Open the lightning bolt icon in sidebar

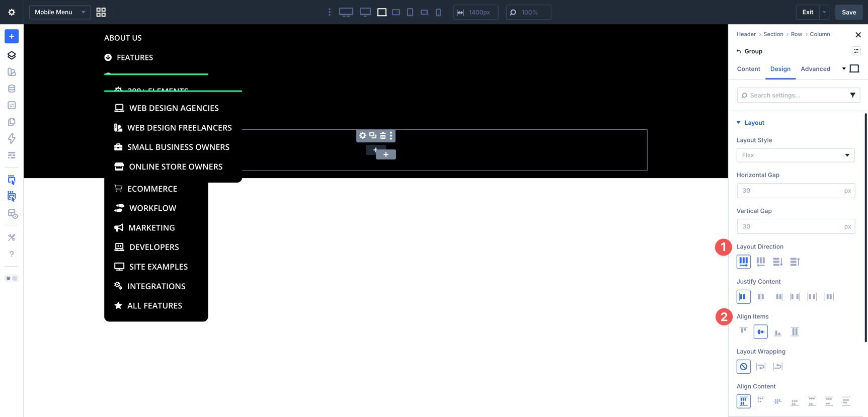click(x=12, y=138)
